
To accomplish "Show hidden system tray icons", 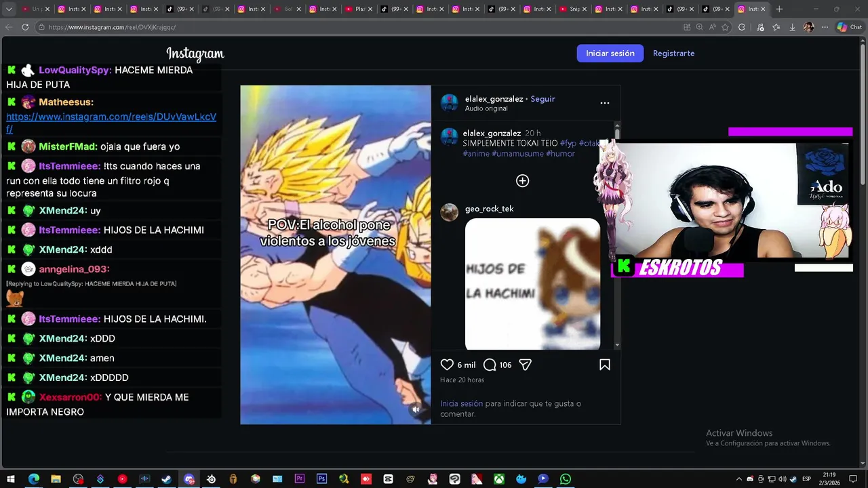I will (739, 479).
